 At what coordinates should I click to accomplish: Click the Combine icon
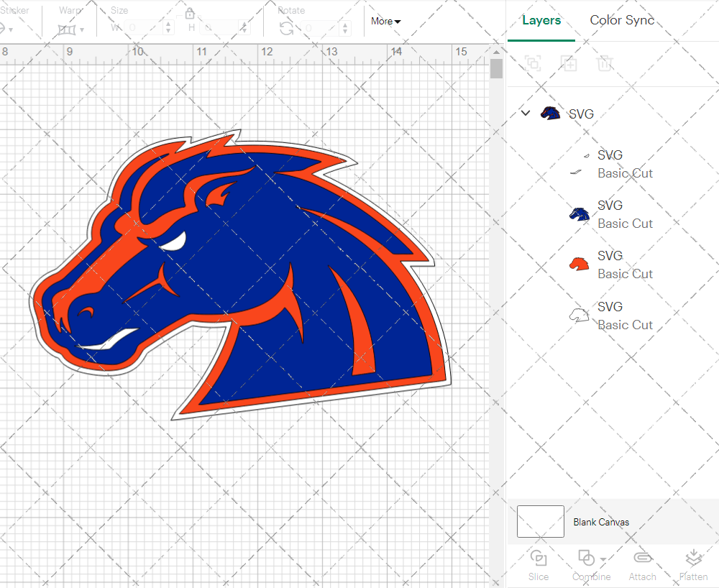[586, 557]
